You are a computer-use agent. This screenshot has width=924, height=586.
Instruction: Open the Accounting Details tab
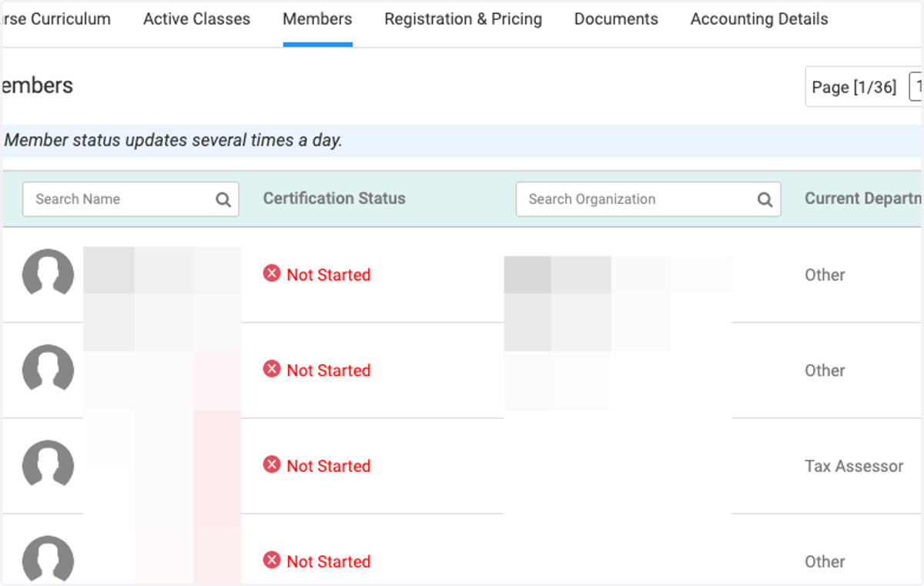tap(759, 19)
